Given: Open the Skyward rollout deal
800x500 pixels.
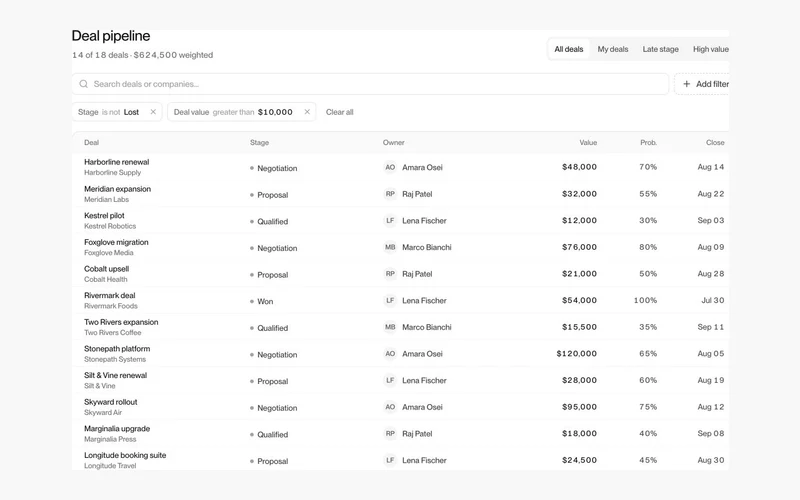Looking at the screenshot, I should 111,402.
